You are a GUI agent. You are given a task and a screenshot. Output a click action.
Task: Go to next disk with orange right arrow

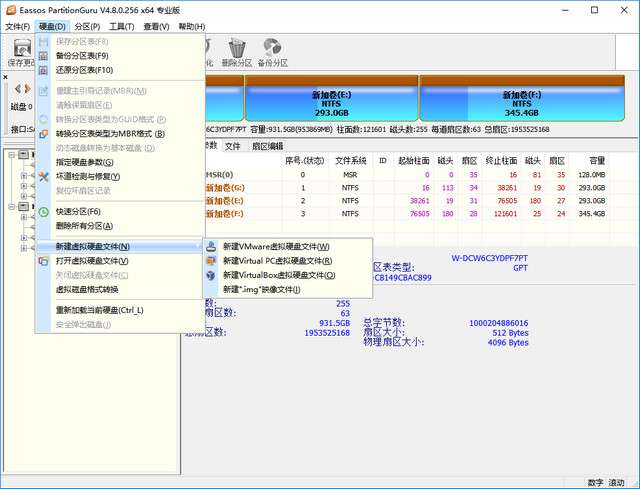(x=27, y=89)
